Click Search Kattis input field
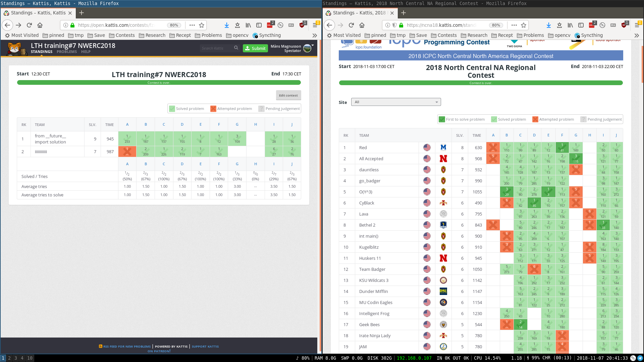This screenshot has height=362, width=644. (216, 48)
